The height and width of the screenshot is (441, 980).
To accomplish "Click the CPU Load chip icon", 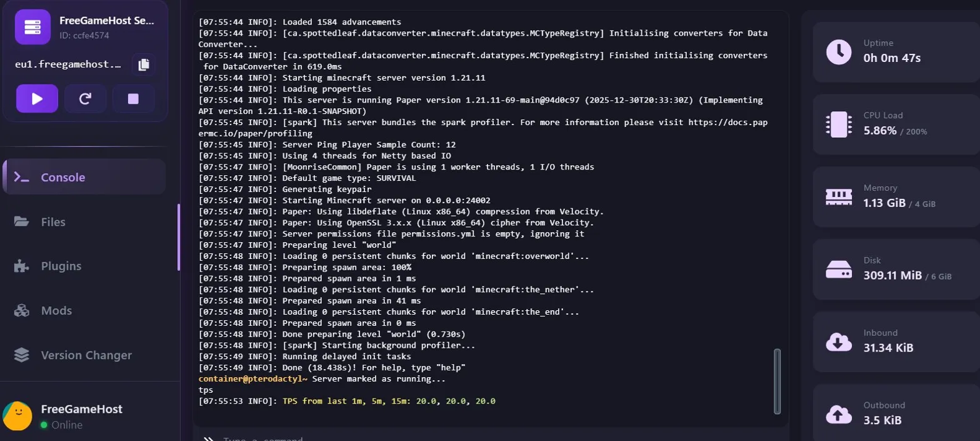I will point(839,124).
